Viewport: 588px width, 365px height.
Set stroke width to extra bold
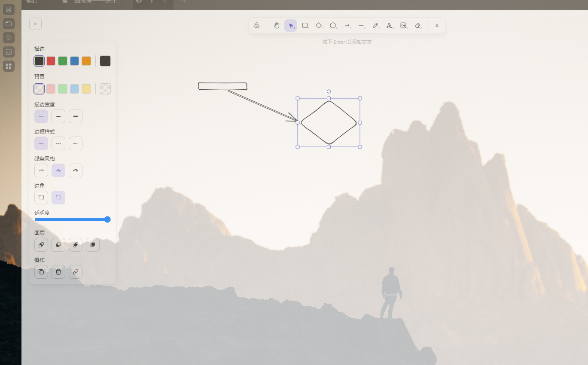coord(76,116)
